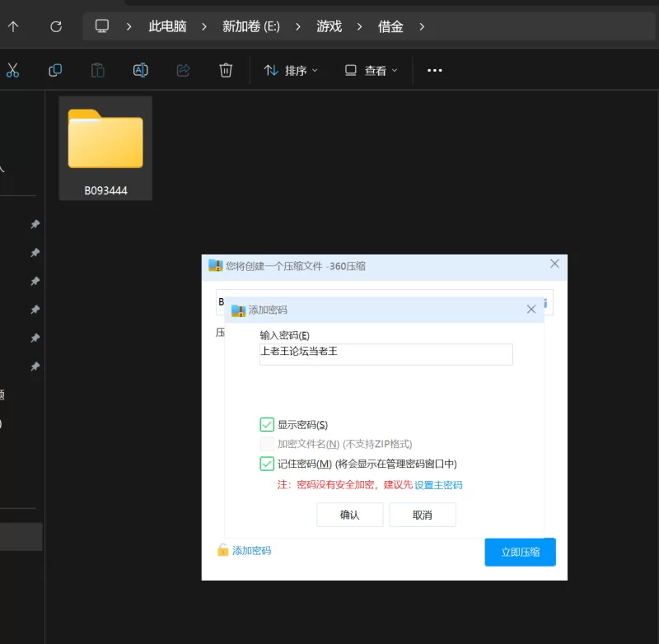The image size is (659, 644).
Task: Delete selected item with trash icon
Action: 226,70
